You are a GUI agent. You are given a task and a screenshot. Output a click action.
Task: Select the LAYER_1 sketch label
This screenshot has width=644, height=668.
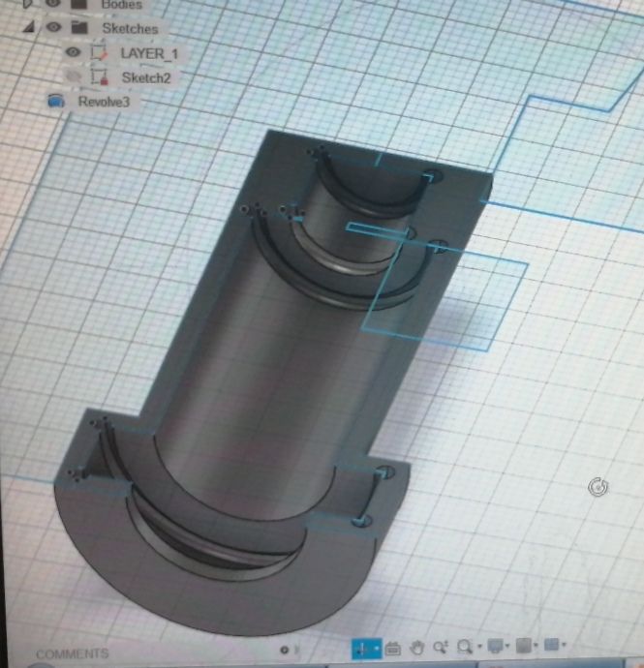coord(149,53)
